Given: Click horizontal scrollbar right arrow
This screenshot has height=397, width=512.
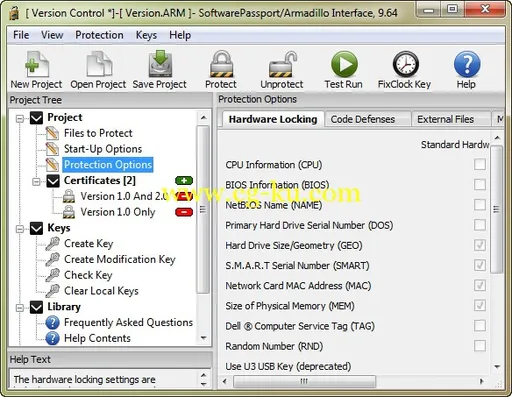Looking at the screenshot, I should (481, 381).
